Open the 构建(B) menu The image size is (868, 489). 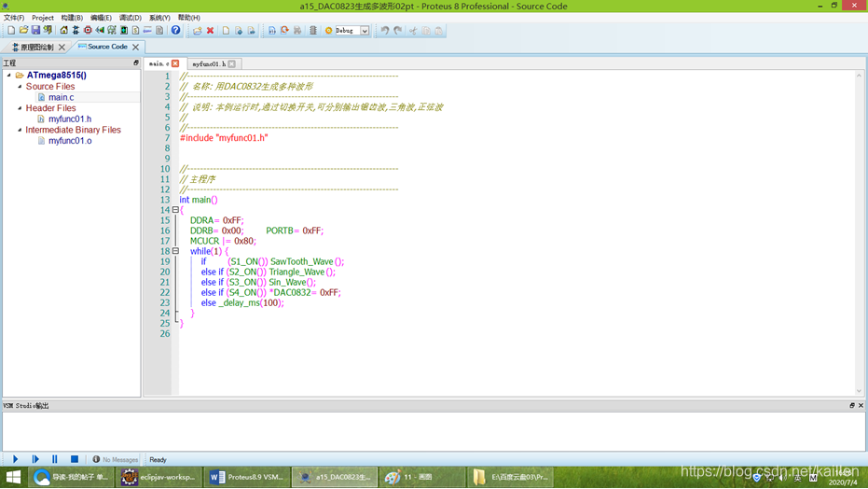tap(72, 18)
